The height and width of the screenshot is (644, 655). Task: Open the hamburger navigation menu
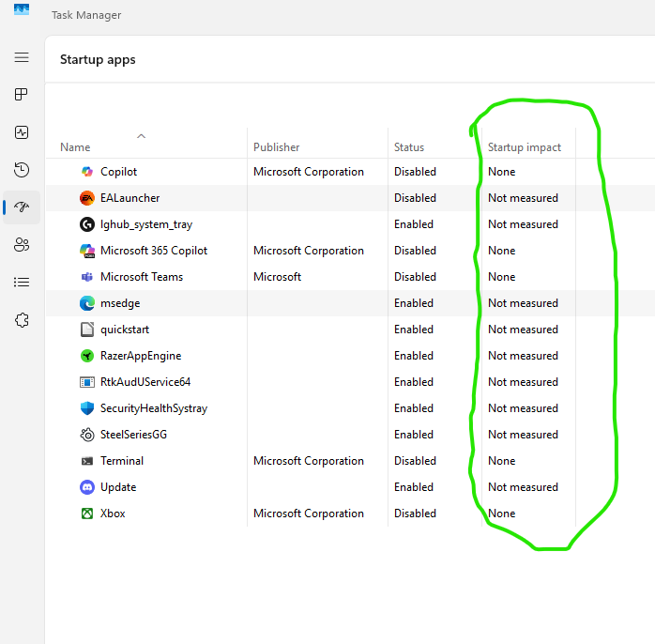tap(22, 57)
